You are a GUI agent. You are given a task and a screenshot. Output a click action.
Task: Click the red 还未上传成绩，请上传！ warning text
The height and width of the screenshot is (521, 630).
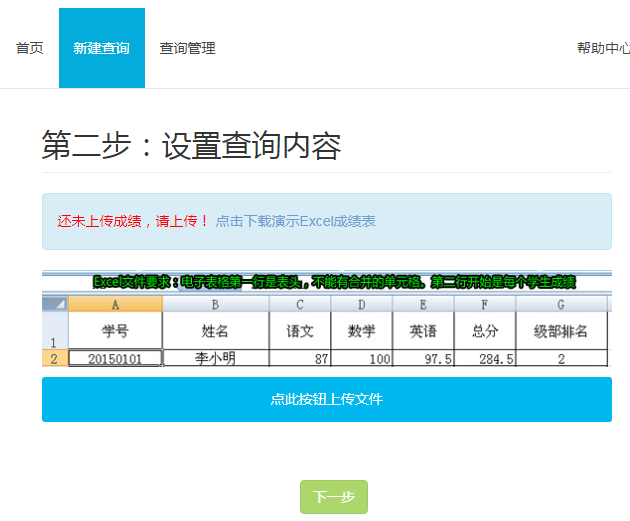(133, 221)
